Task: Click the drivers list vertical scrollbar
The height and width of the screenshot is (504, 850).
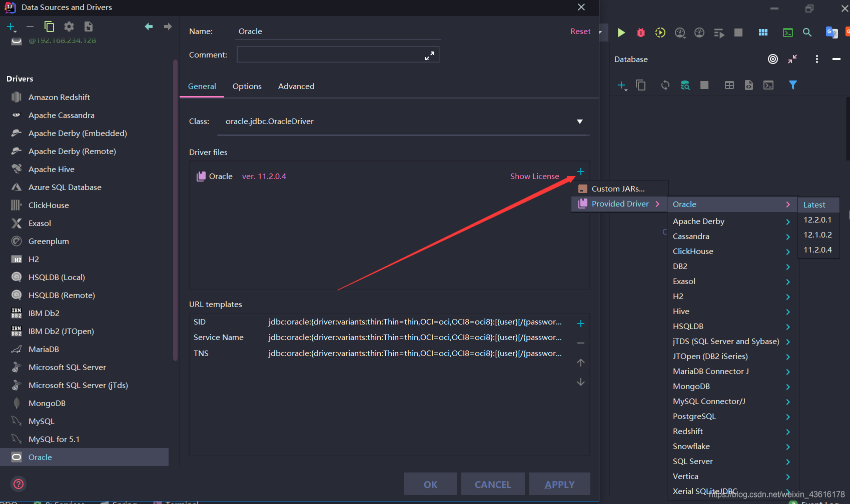Action: tap(175, 210)
